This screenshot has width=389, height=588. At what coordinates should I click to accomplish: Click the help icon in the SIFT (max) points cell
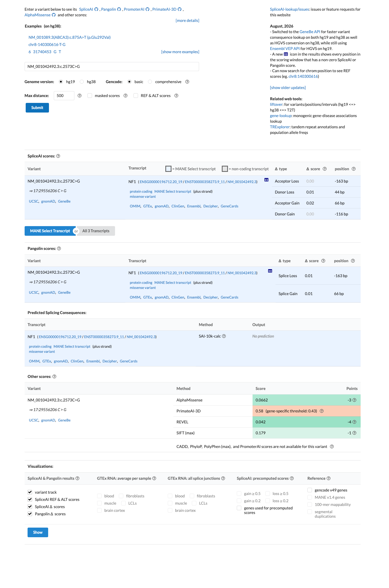[354, 433]
